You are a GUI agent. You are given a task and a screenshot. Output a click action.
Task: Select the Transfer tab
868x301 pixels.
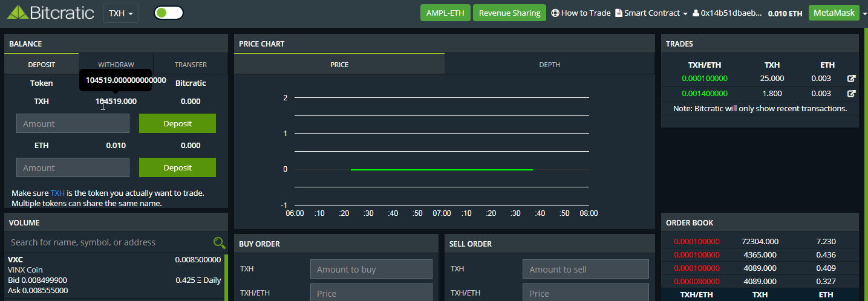click(x=191, y=65)
